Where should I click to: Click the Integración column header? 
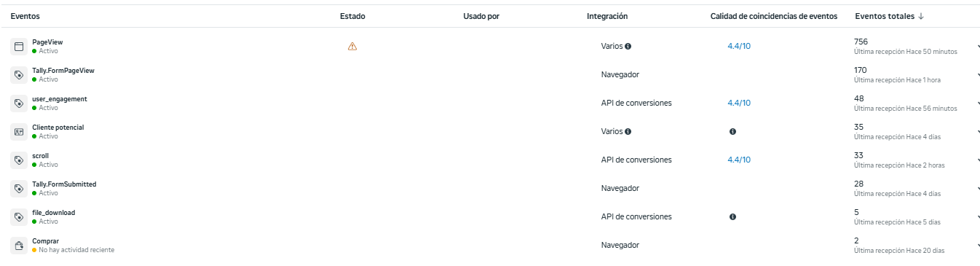pos(607,16)
